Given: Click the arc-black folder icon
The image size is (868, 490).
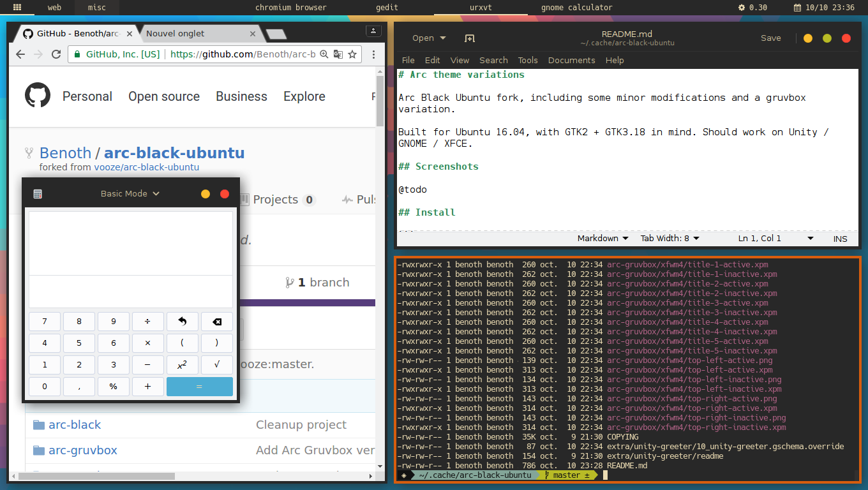Looking at the screenshot, I should 39,425.
